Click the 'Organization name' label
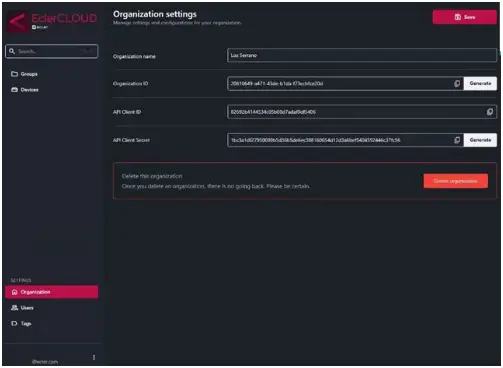The image size is (503, 368). 134,56
